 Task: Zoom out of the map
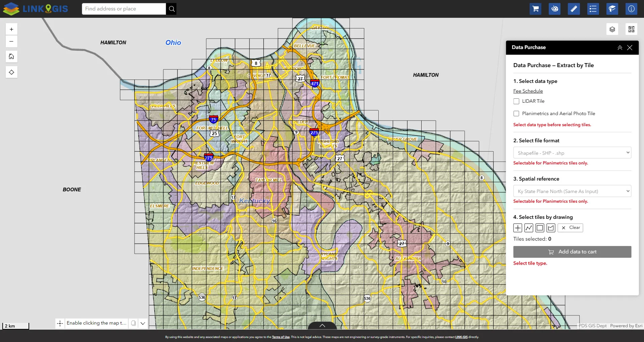[x=11, y=41]
